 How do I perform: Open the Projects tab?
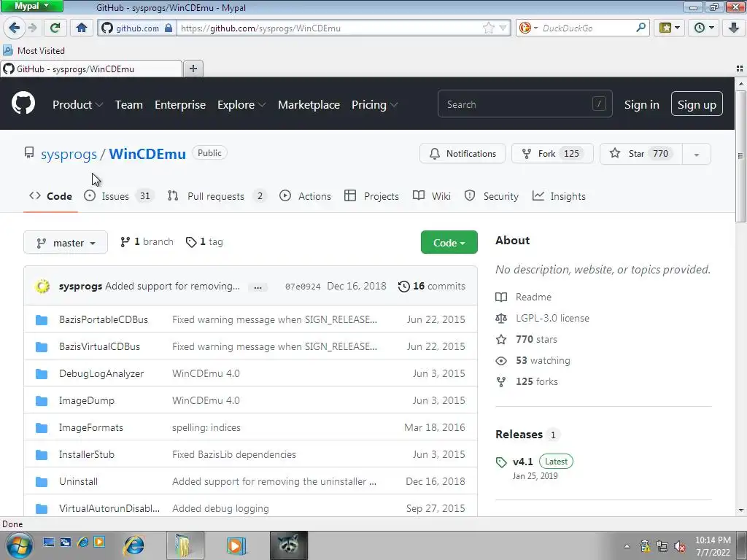(x=371, y=196)
